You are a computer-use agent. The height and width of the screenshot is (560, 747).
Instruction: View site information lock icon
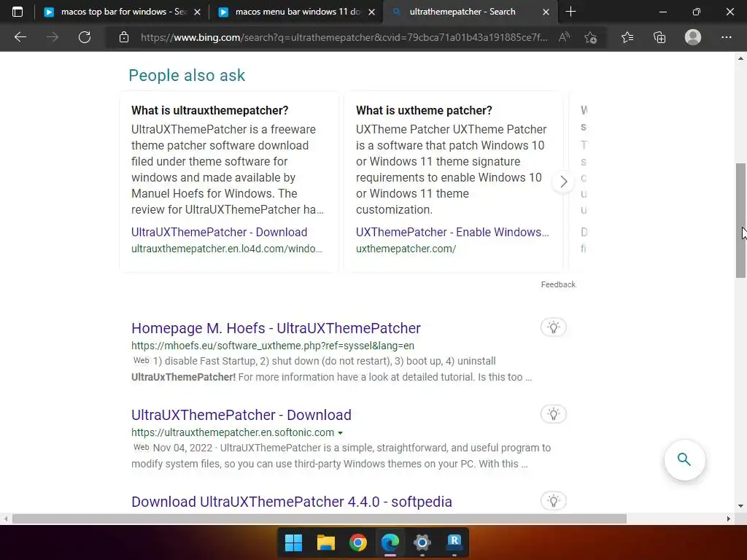pos(124,37)
